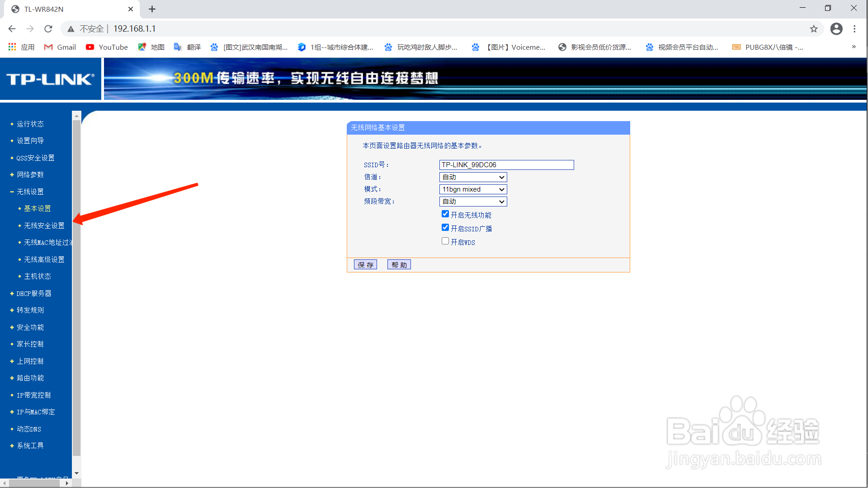Click the TP-LINK logo banner
The width and height of the screenshot is (868, 488).
[50, 78]
